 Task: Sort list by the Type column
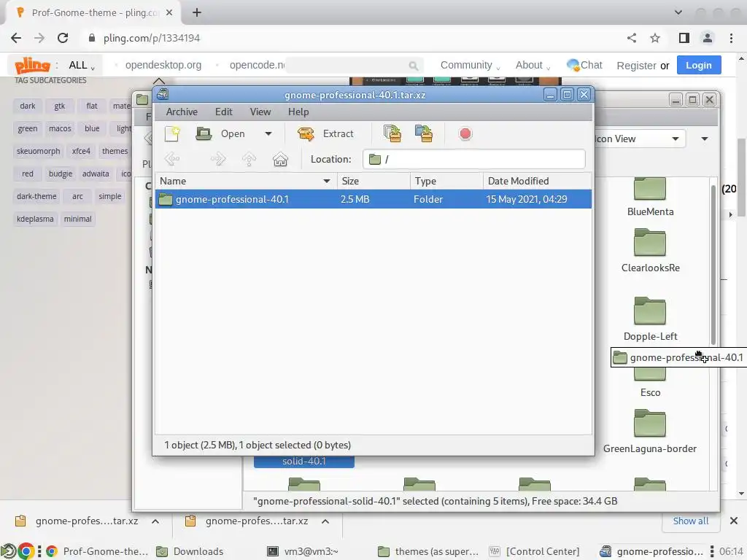(x=446, y=181)
